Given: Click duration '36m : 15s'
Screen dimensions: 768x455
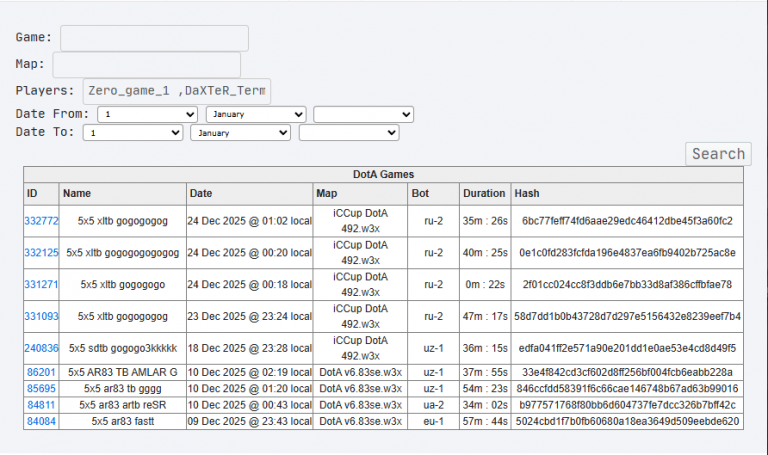Looking at the screenshot, I should coord(485,348).
